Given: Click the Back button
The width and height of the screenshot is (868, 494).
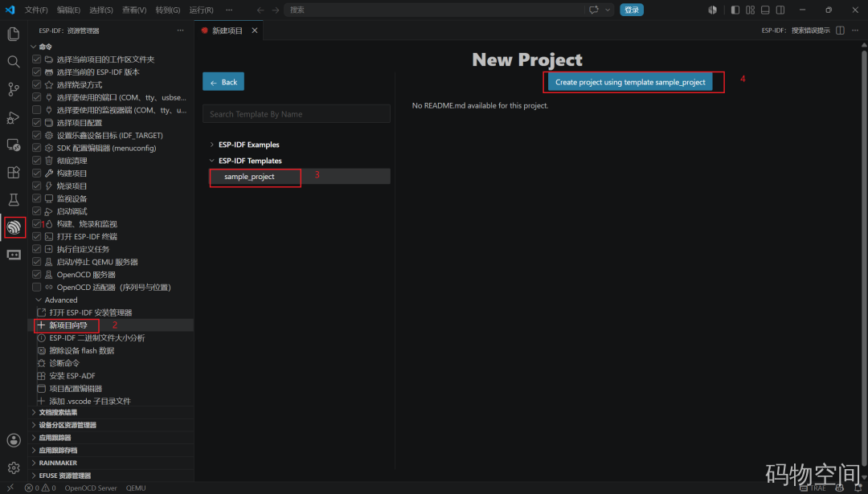Looking at the screenshot, I should click(223, 82).
